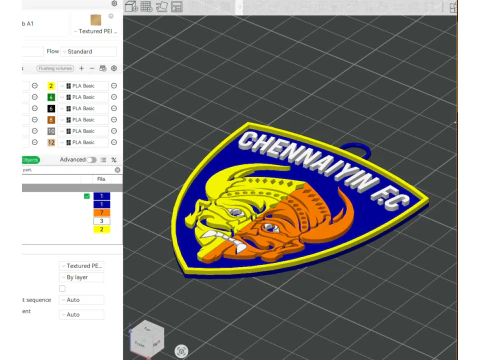Click yellow filament 2 in object list
Image resolution: width=480 pixels, height=360 pixels.
pyautogui.click(x=102, y=229)
